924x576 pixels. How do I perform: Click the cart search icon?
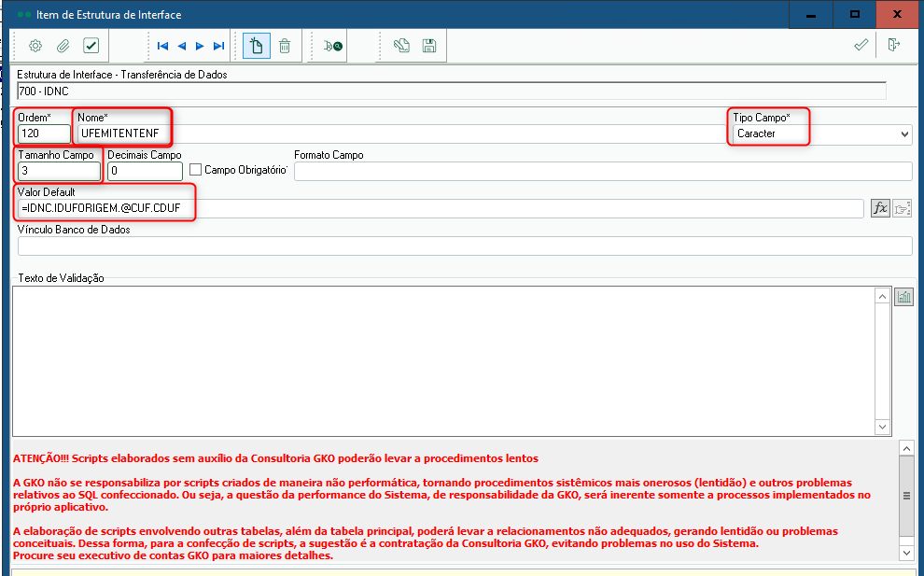click(x=333, y=46)
